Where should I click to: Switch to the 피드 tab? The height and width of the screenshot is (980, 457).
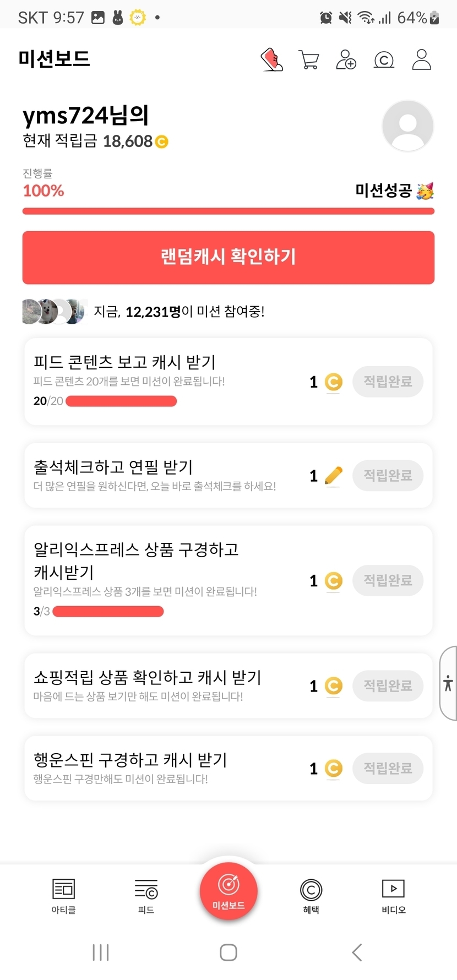(146, 896)
